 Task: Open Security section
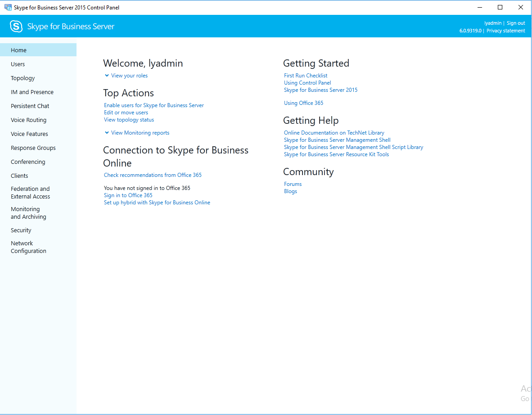pyautogui.click(x=38, y=230)
